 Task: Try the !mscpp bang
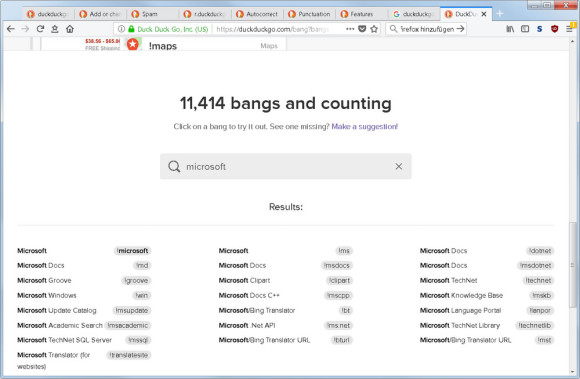(338, 295)
